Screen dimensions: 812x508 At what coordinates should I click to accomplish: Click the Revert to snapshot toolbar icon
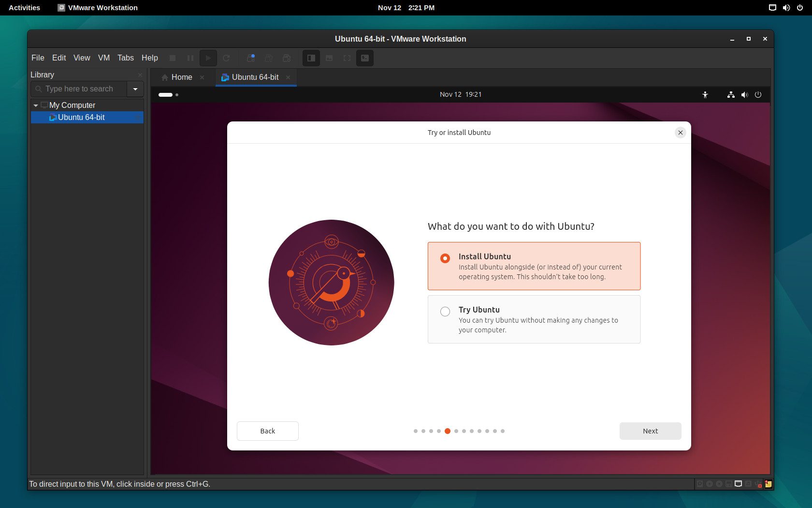coord(269,58)
